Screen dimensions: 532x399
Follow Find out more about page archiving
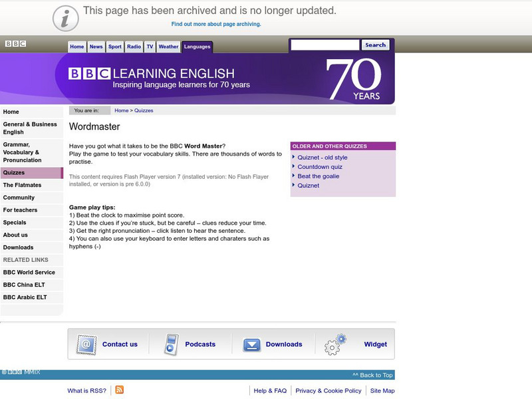coord(216,24)
